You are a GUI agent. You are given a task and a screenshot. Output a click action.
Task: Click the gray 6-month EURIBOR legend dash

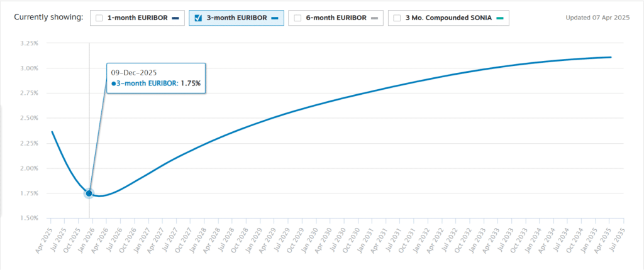point(374,18)
